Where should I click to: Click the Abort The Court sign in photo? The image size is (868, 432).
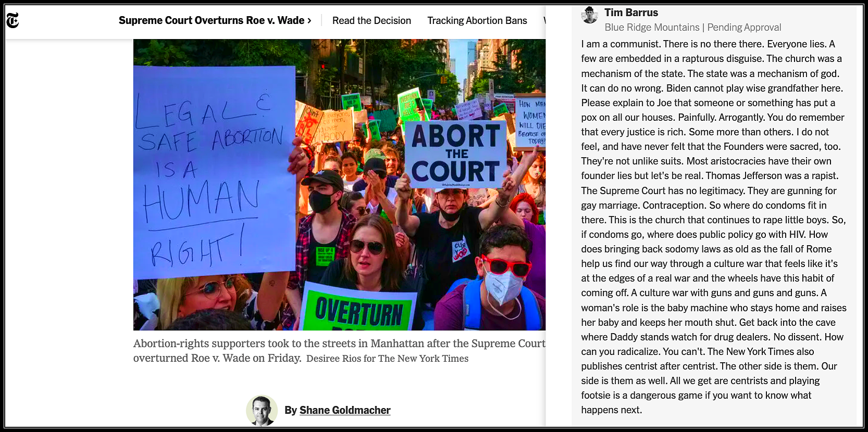(455, 154)
